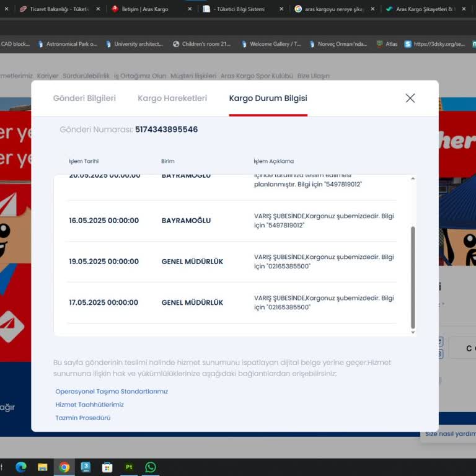This screenshot has width=476, height=476.
Task: Open Sürdürülebilirlik in site navigation
Action: (x=86, y=76)
